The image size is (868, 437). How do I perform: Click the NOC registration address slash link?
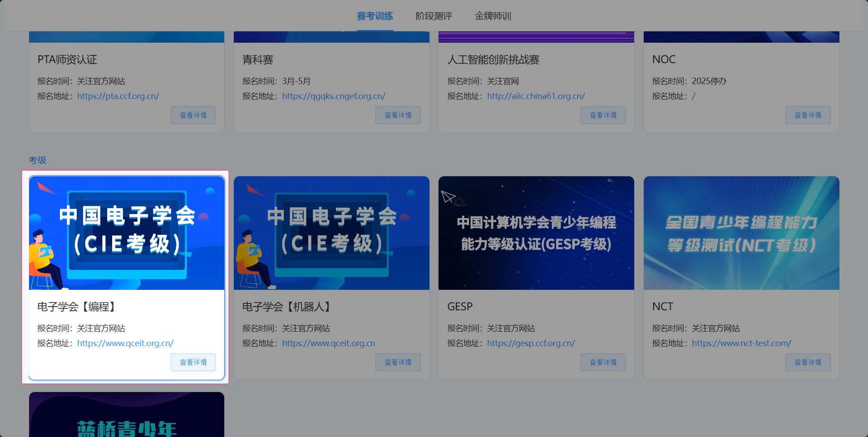tap(694, 96)
